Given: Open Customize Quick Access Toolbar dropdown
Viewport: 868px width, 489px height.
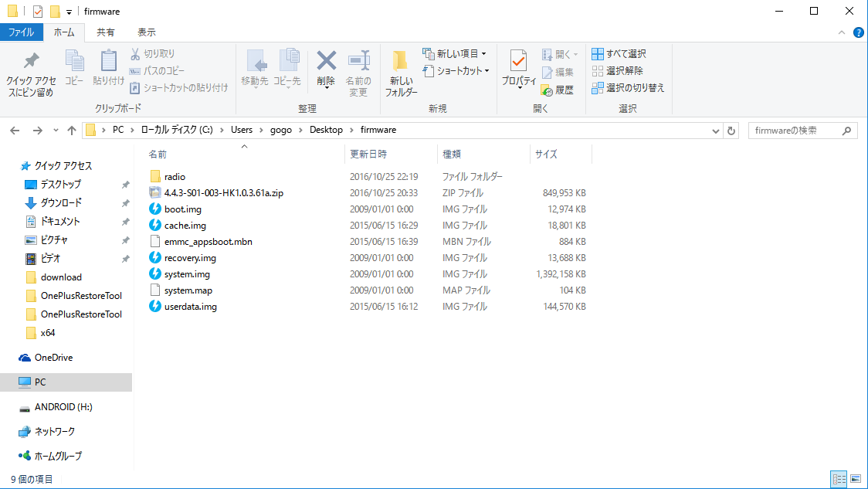Looking at the screenshot, I should point(70,12).
